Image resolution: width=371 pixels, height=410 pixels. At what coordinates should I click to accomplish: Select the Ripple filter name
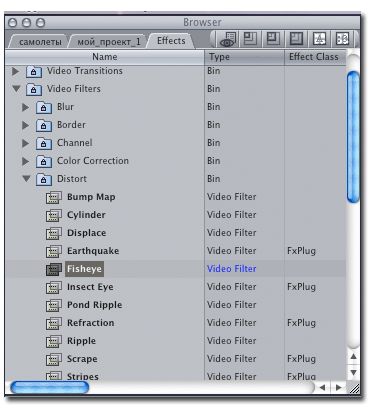click(81, 341)
